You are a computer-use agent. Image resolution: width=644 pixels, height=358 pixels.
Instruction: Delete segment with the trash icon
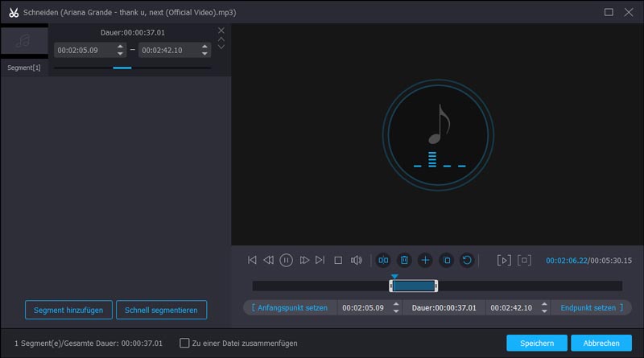coord(404,260)
